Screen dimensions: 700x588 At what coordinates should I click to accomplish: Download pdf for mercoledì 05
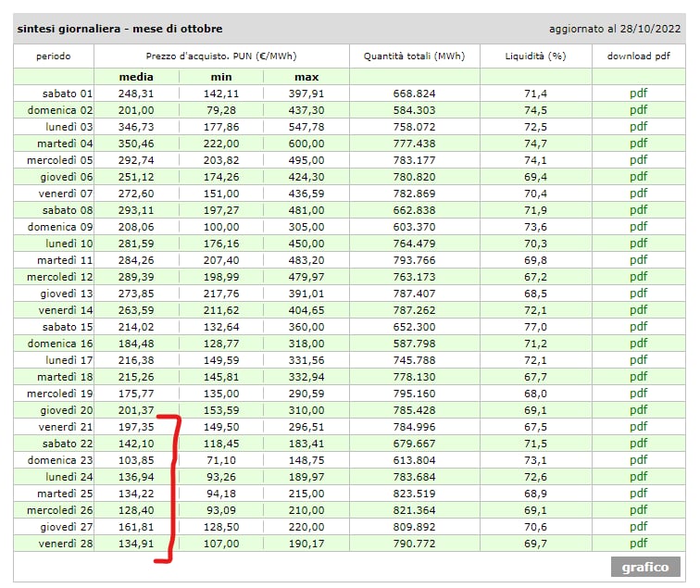(638, 160)
